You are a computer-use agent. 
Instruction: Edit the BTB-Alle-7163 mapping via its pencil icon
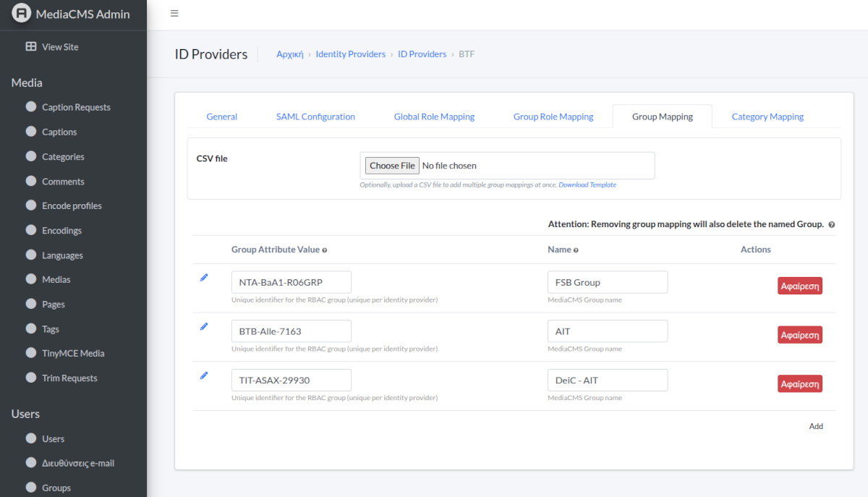click(x=204, y=326)
